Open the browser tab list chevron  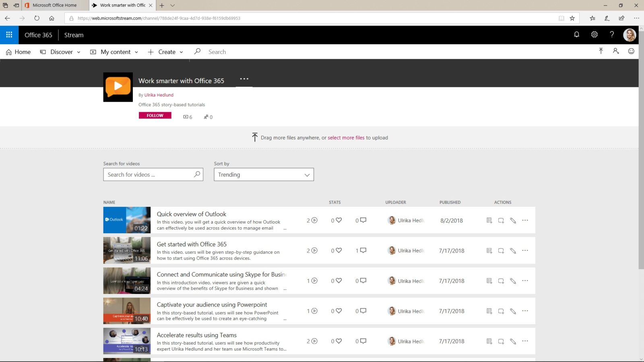point(173,6)
